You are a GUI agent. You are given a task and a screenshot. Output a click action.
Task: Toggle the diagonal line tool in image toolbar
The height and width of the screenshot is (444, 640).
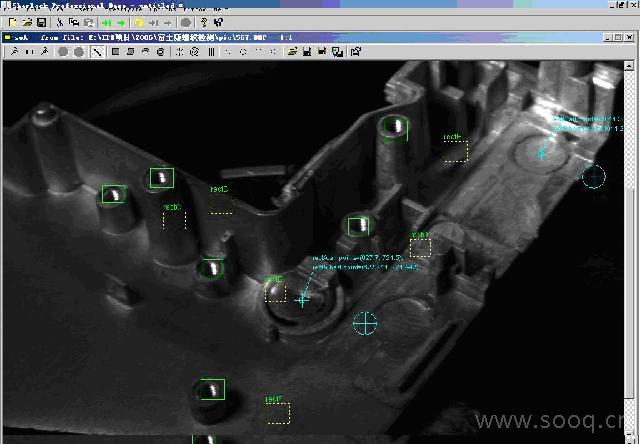(97, 51)
